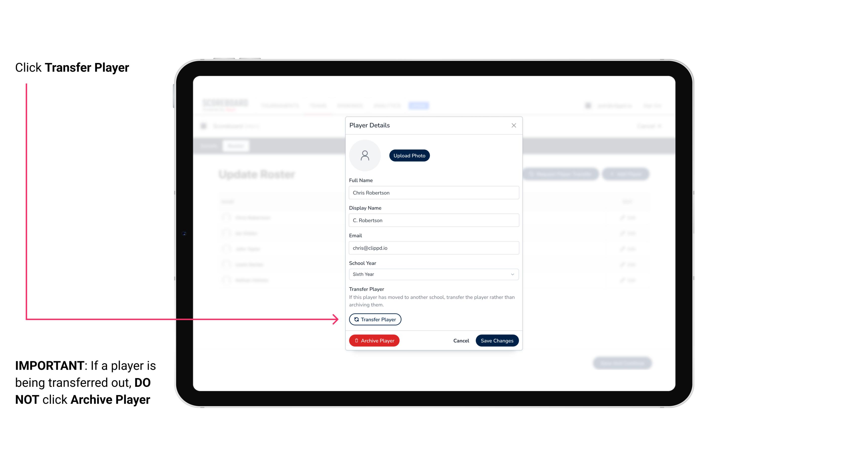The height and width of the screenshot is (467, 868).
Task: Click the Transfer Player icon button
Action: [x=375, y=319]
